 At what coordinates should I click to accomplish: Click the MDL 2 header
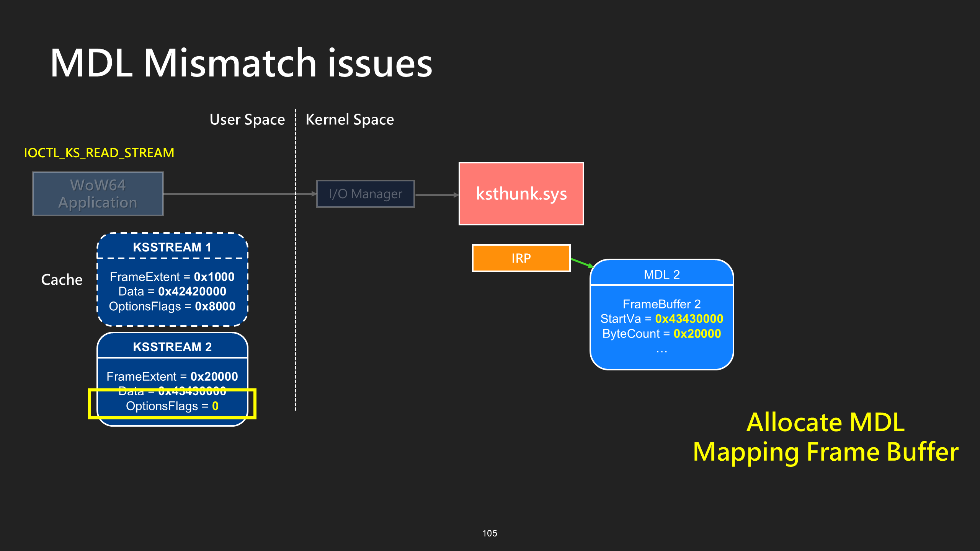661,274
